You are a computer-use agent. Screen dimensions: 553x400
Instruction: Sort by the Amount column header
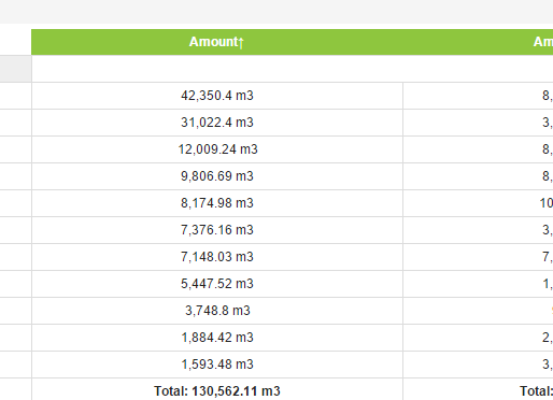click(217, 42)
